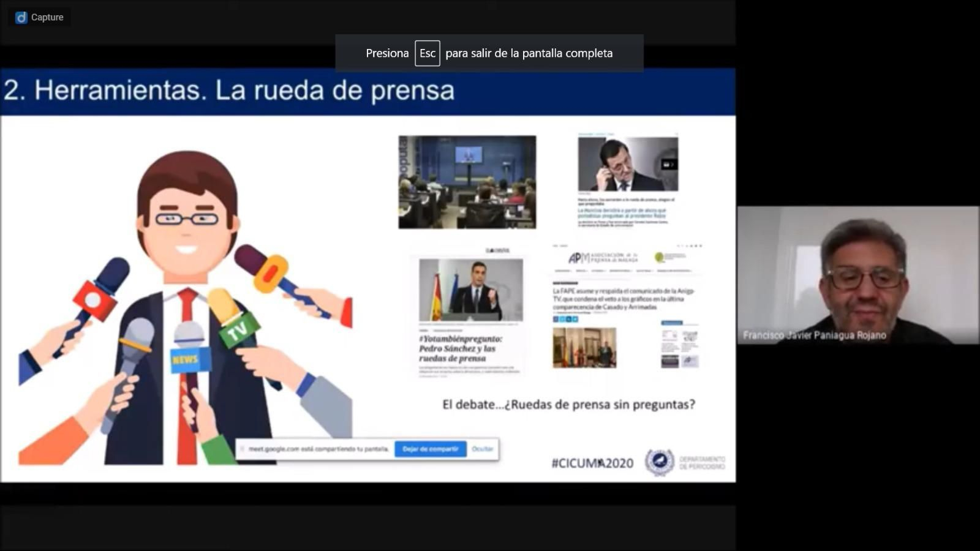Viewport: 980px width, 551px height.
Task: Open the La FAPE asume y respalda headline
Action: pyautogui.click(x=619, y=298)
